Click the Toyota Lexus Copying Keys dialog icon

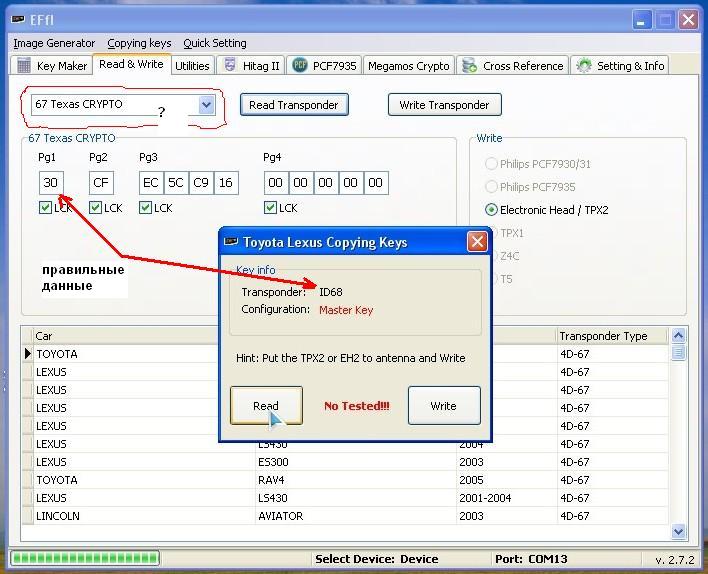231,242
